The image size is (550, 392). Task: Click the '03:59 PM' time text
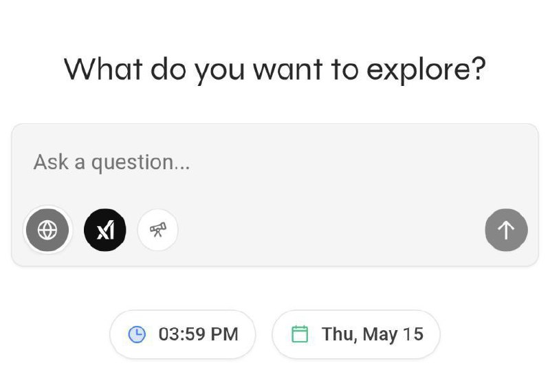(199, 334)
